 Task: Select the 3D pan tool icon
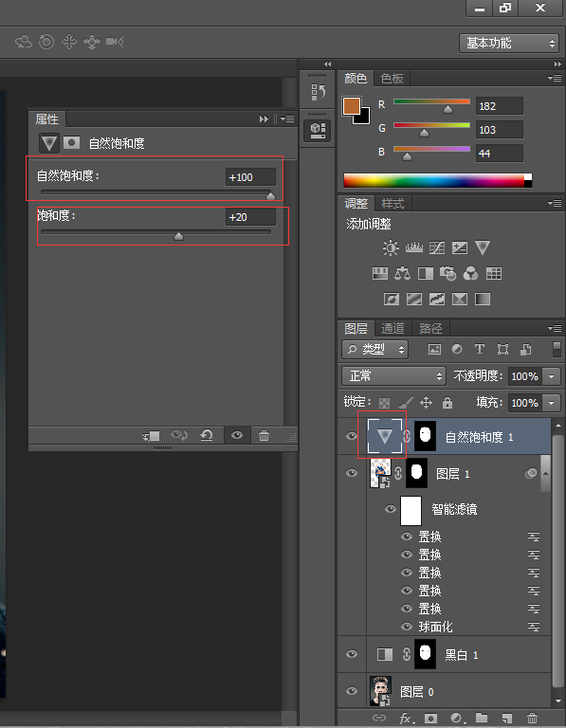68,42
